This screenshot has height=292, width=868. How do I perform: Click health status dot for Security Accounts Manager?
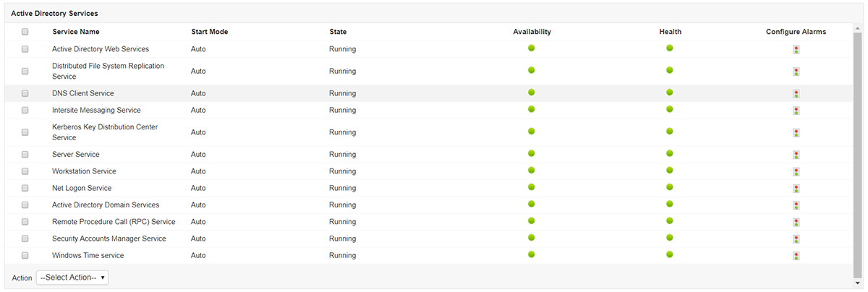point(670,238)
